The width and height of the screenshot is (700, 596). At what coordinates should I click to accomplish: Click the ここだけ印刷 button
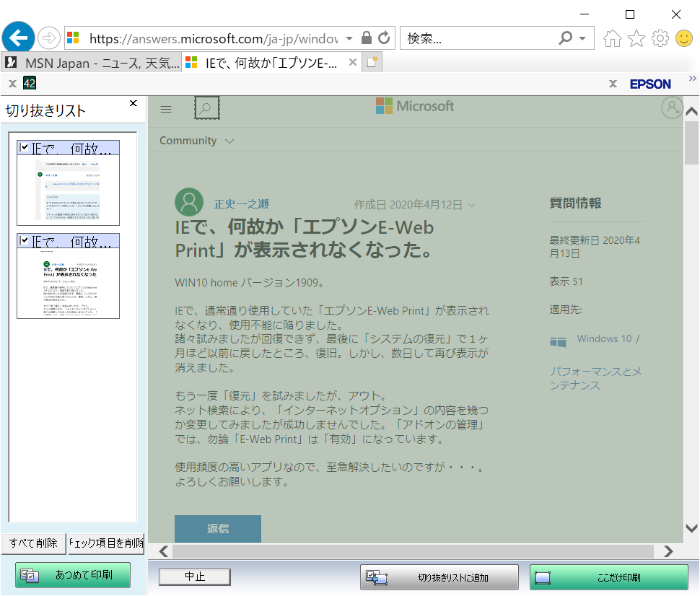(x=609, y=577)
